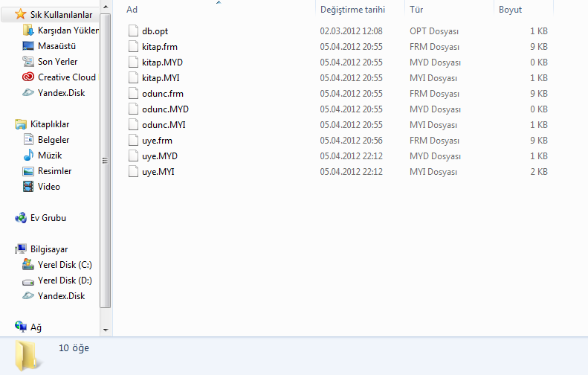Click db.opt date 02.03.2012 12:08
588x375 pixels.
click(x=351, y=31)
